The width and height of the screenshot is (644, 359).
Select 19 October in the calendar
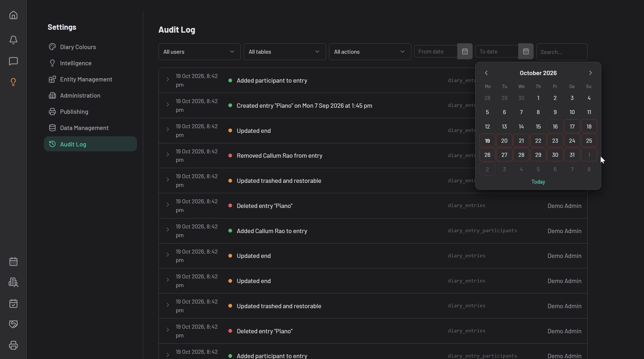(487, 141)
